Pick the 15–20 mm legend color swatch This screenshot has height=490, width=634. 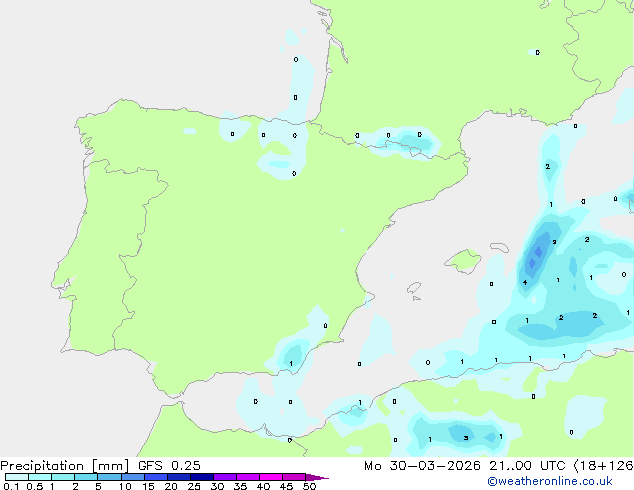(156, 477)
